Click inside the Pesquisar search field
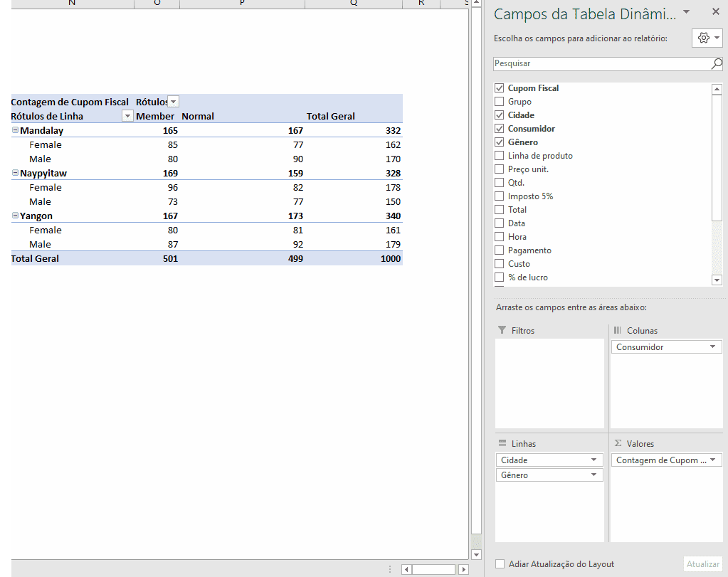The height and width of the screenshot is (577, 728). (598, 63)
